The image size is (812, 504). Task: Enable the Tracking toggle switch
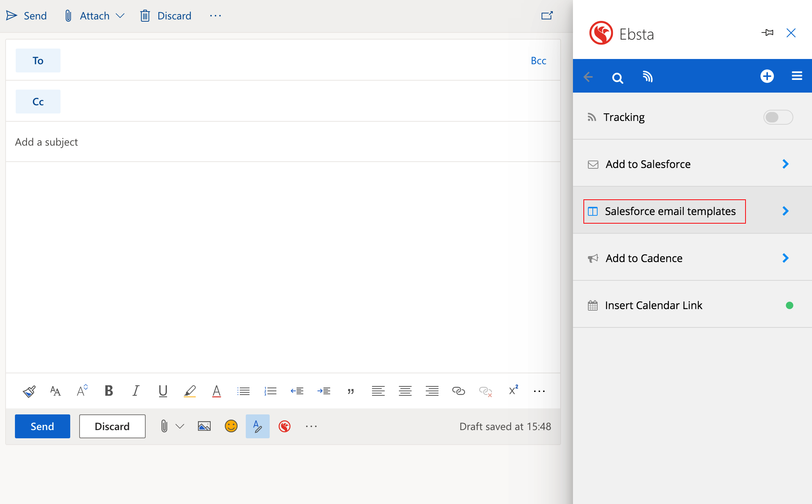(x=778, y=117)
